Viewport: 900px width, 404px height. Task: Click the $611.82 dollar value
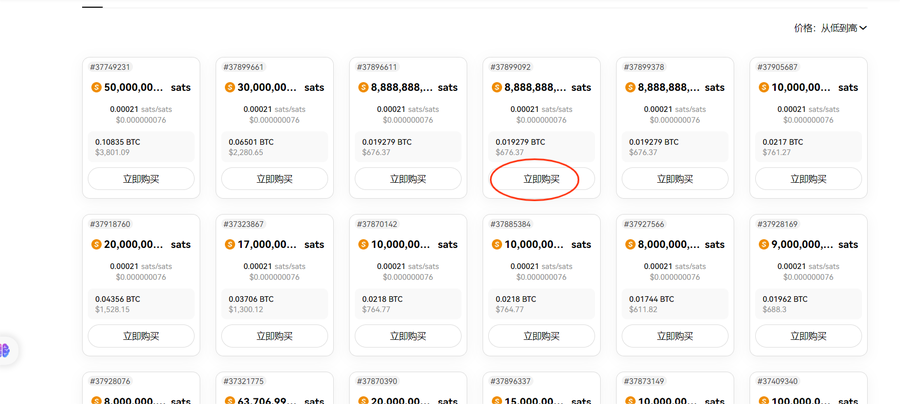(643, 310)
